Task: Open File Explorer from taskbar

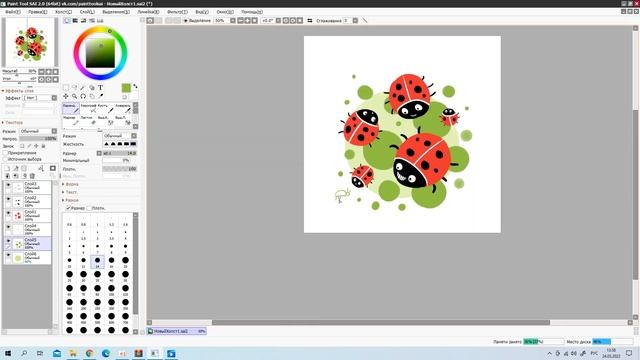Action: (x=73, y=353)
